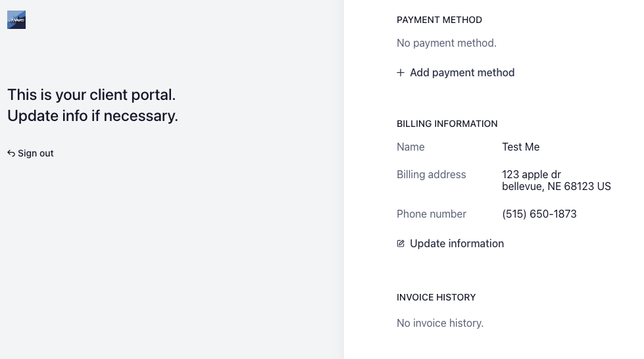Select the billing name "Test Me"
This screenshot has height=359, width=644.
point(521,147)
